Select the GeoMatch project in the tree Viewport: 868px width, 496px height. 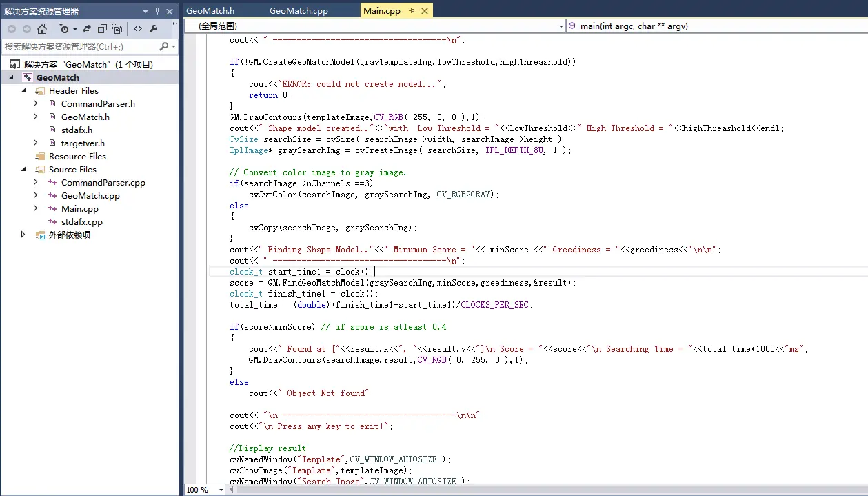click(58, 77)
